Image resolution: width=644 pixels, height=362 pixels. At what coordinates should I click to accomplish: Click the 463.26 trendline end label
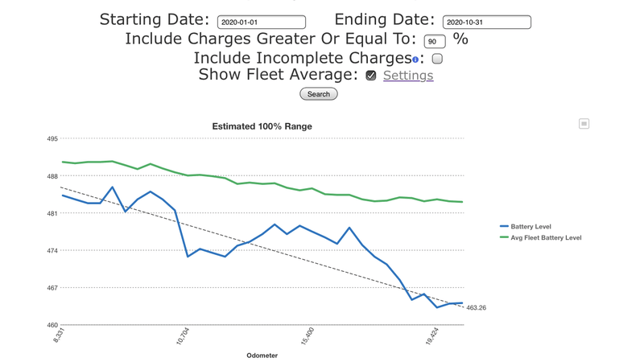point(476,308)
